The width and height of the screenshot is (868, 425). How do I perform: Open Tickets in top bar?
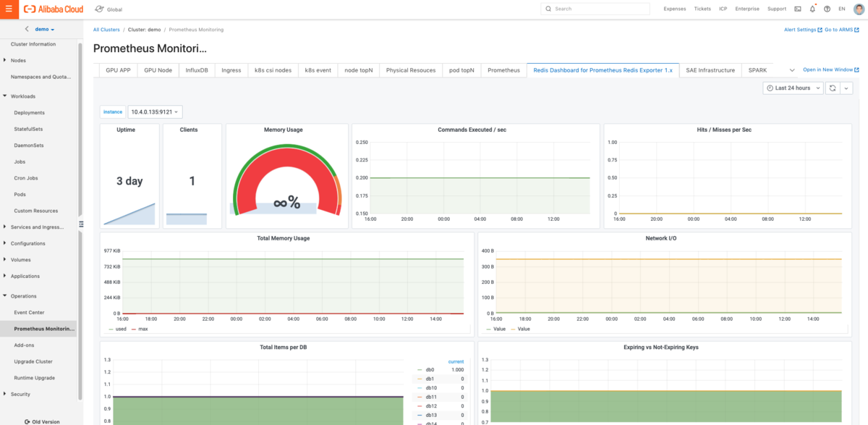(x=702, y=9)
